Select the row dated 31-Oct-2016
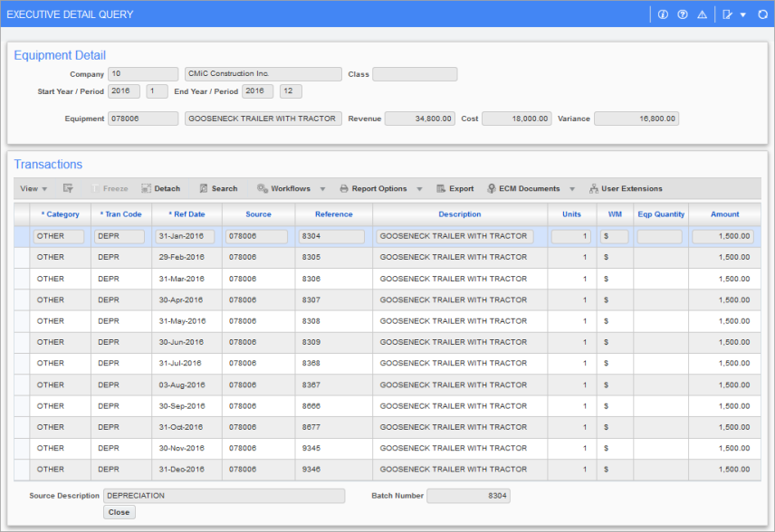Image resolution: width=775 pixels, height=532 pixels. (x=387, y=427)
